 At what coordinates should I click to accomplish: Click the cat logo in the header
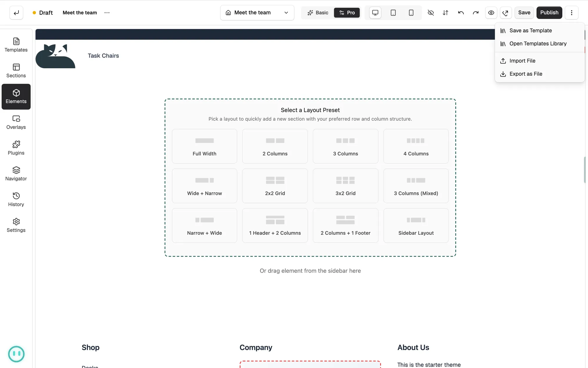pyautogui.click(x=55, y=56)
